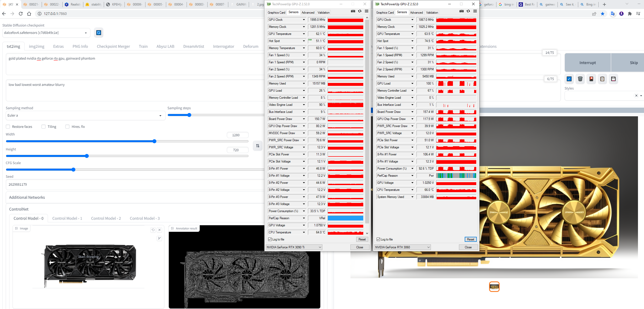
Task: Click the swap width and height icon
Action: click(257, 146)
